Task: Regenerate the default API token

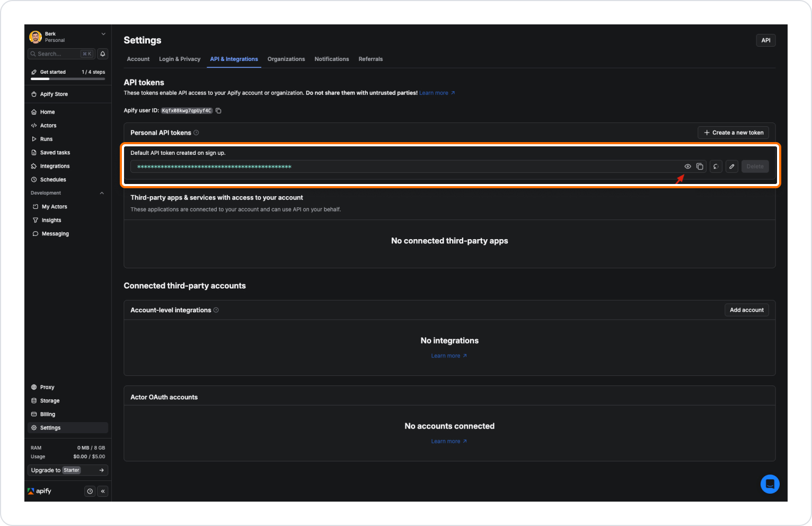Action: point(716,166)
